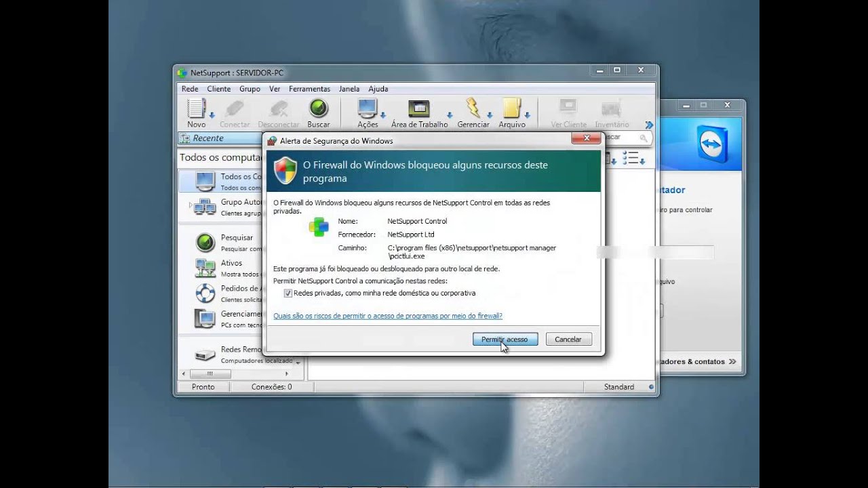Expand the toolbar overflow chevron
This screenshot has height=488, width=868.
coord(649,125)
